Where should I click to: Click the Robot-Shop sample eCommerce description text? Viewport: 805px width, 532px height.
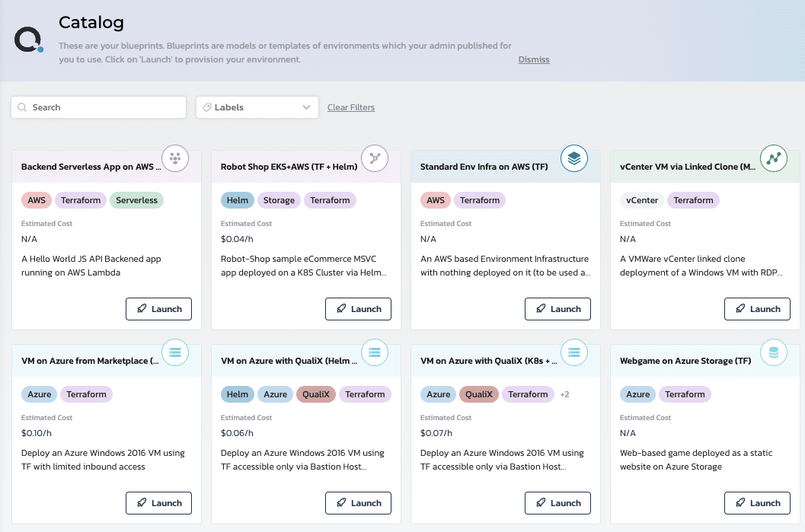(303, 266)
